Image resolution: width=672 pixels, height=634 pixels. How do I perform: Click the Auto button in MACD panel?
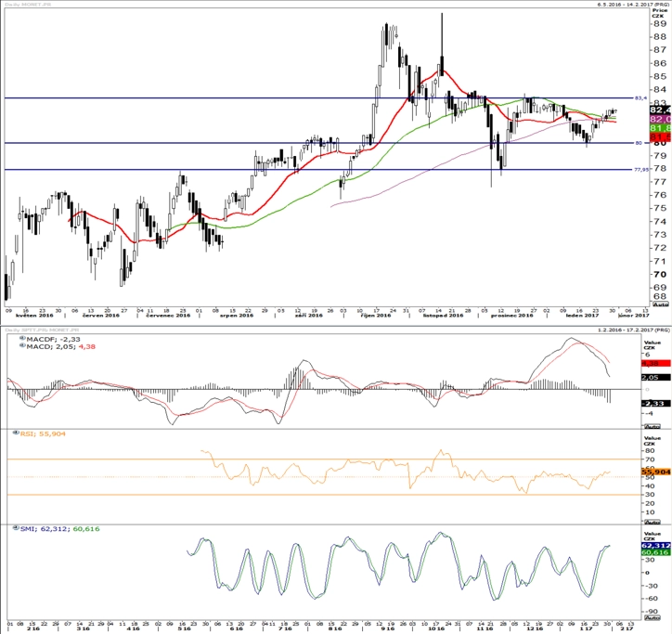coord(652,426)
